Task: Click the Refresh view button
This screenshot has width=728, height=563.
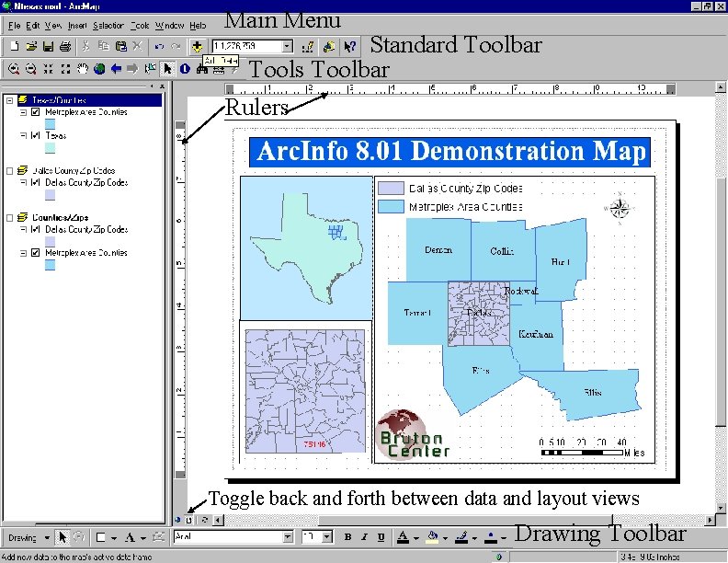Action: [x=204, y=520]
